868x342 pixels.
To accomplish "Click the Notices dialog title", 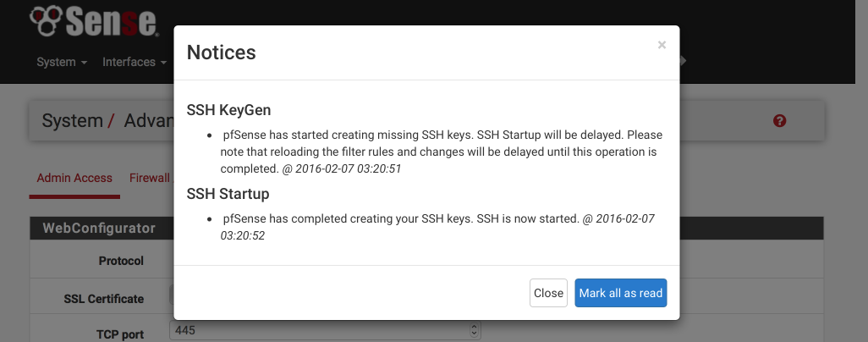I will coord(222,52).
